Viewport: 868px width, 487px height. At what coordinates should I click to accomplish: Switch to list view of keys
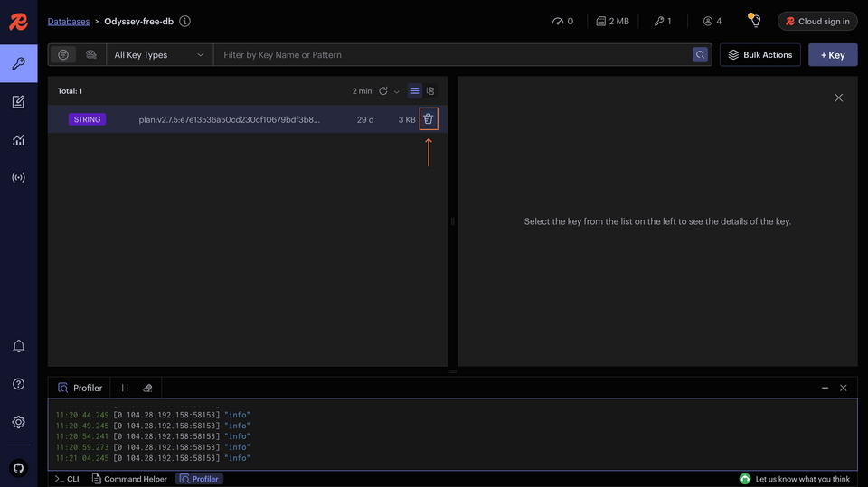point(415,90)
